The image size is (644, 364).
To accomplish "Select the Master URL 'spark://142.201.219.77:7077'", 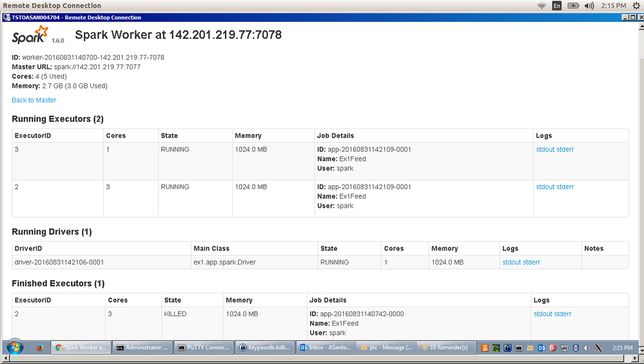I will coord(97,67).
